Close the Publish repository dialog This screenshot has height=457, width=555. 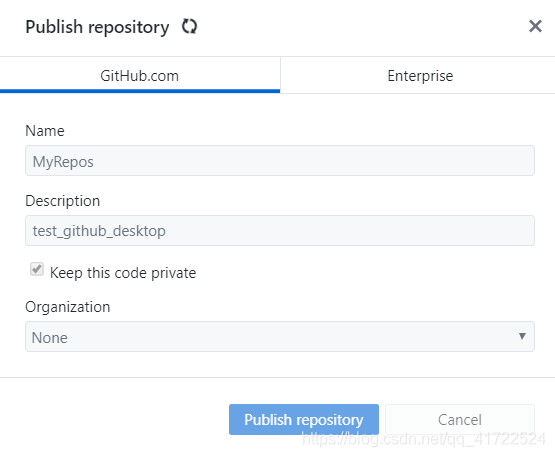pos(535,26)
